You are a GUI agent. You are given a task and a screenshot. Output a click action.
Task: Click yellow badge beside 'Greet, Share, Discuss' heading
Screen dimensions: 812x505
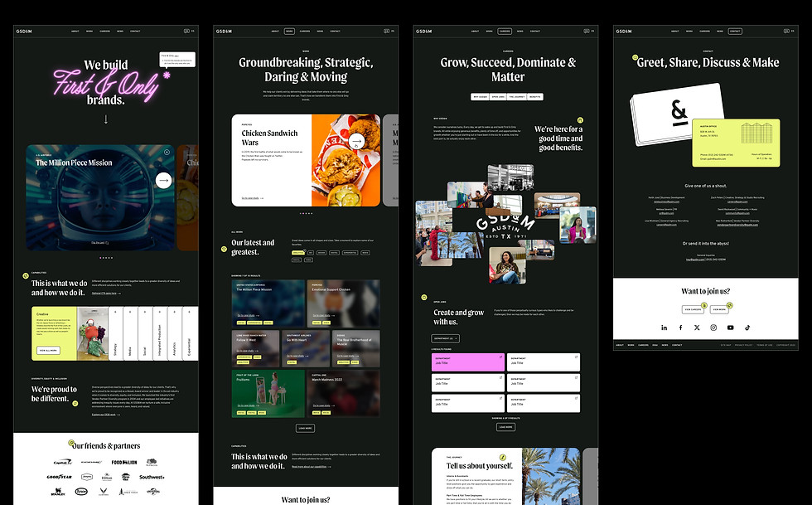[635, 57]
